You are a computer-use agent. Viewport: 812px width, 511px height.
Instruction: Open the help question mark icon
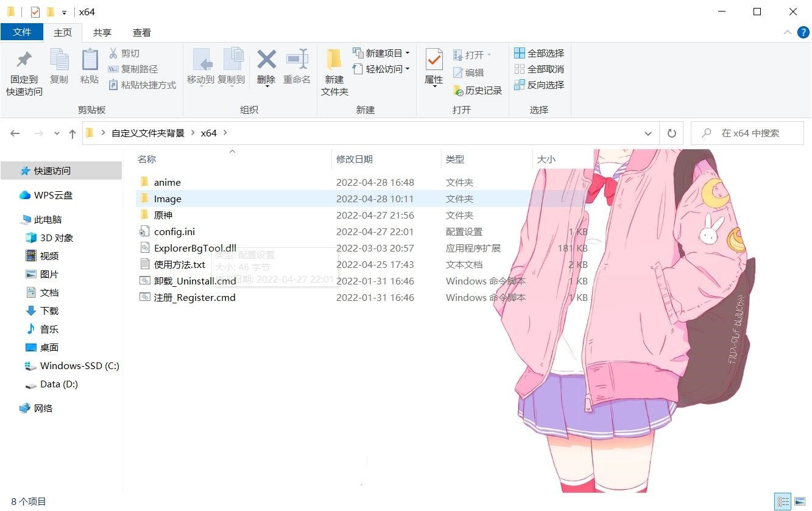tap(803, 33)
